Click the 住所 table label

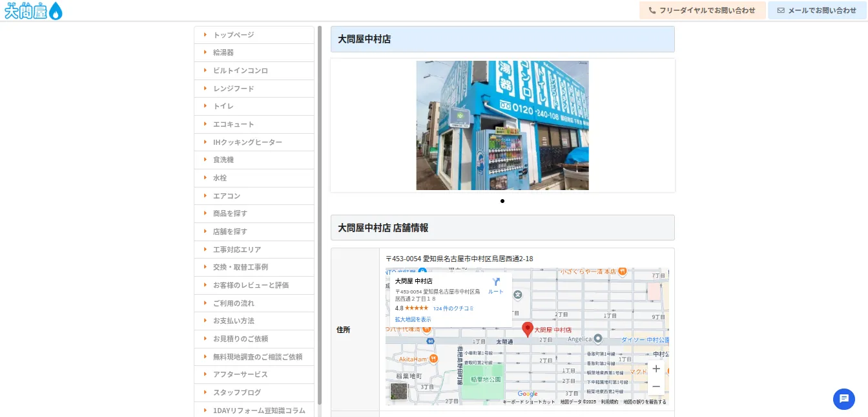pos(344,330)
